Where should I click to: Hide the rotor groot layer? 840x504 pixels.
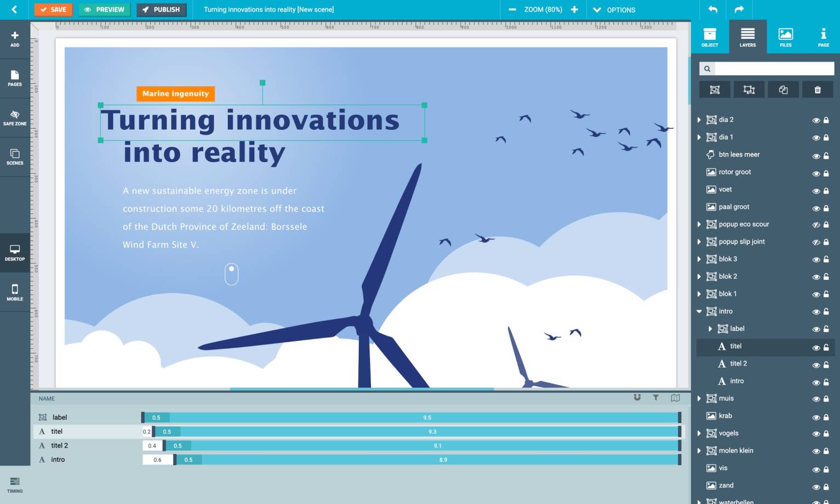[815, 173]
